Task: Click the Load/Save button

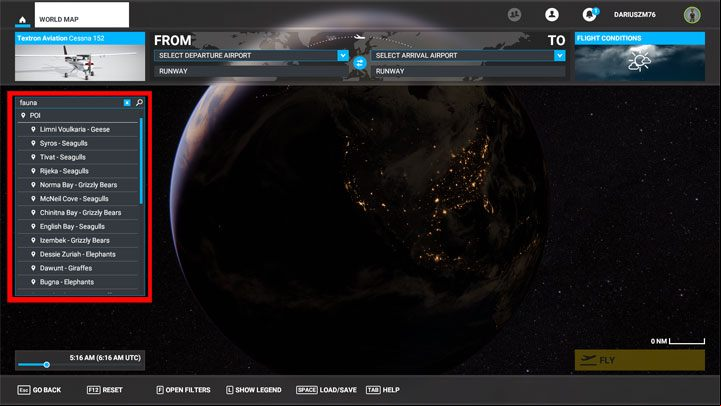Action: [x=326, y=390]
